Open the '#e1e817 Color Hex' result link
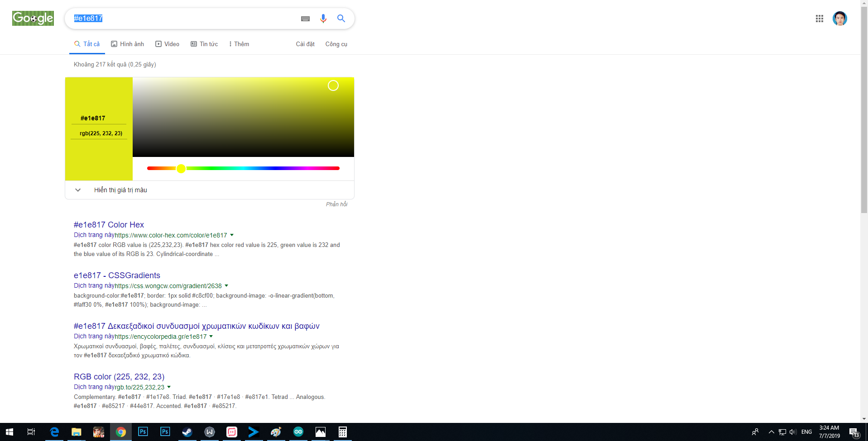 click(x=109, y=224)
